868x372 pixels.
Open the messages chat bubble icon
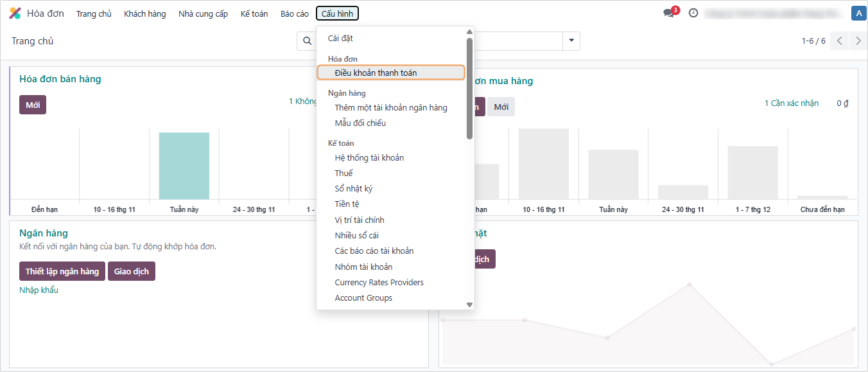click(669, 13)
